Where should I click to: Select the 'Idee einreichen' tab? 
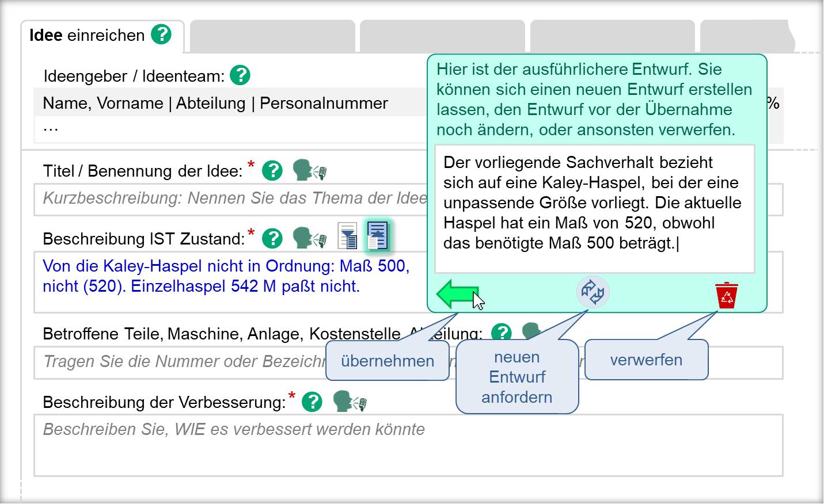[x=86, y=35]
